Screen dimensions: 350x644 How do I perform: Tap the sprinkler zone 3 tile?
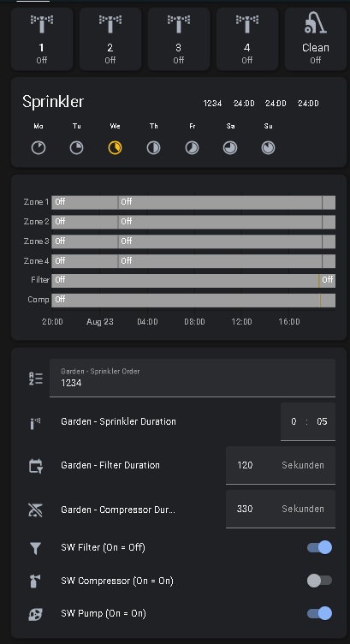(x=179, y=39)
